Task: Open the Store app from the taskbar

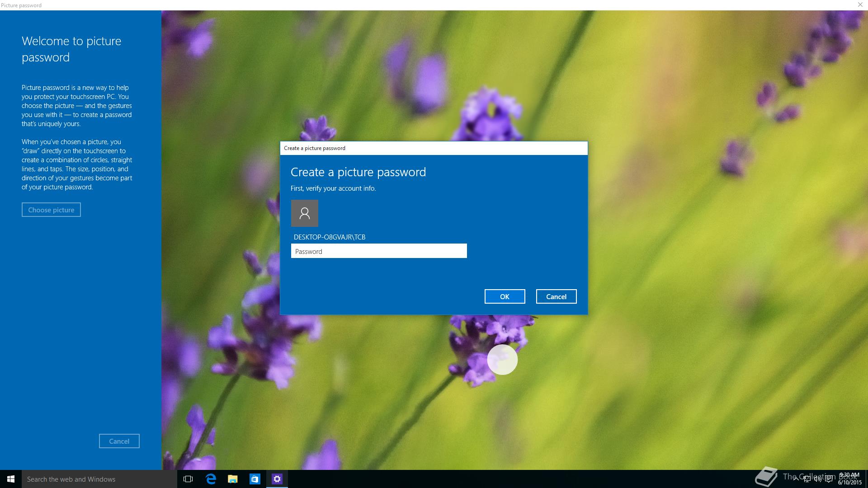Action: pos(255,479)
